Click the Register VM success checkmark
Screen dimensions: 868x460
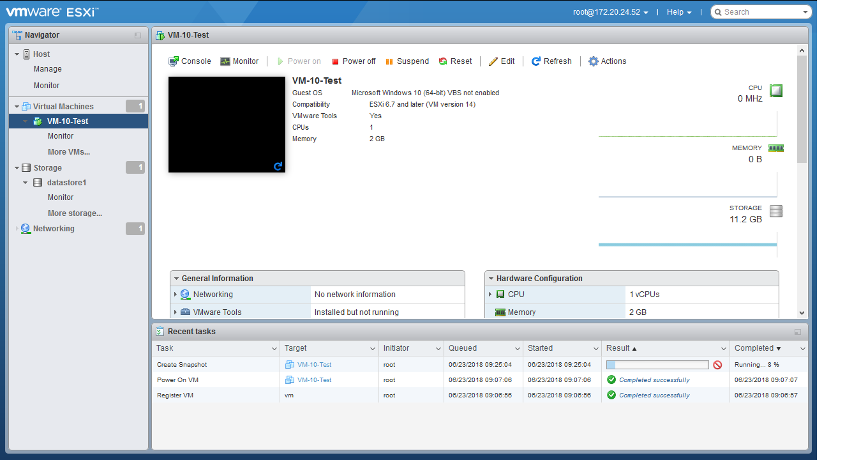point(611,395)
